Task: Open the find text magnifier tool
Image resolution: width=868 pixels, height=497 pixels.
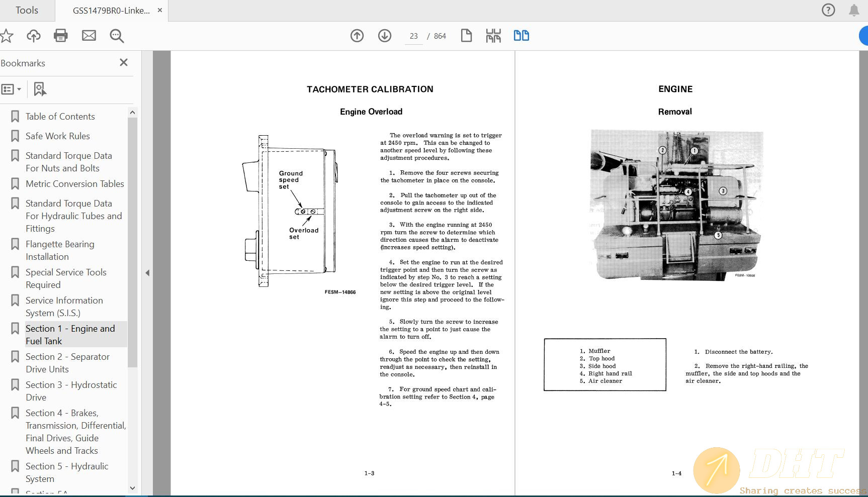Action: click(x=117, y=36)
